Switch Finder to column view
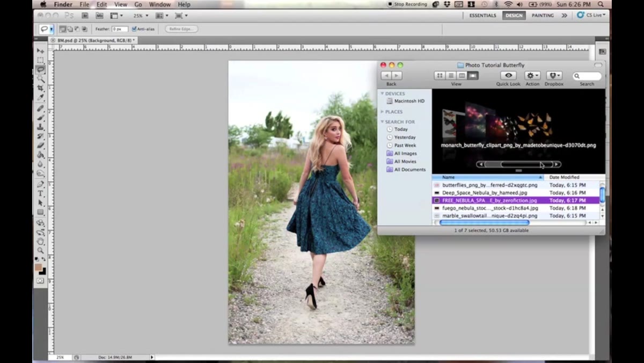644x363 pixels. coord(462,76)
